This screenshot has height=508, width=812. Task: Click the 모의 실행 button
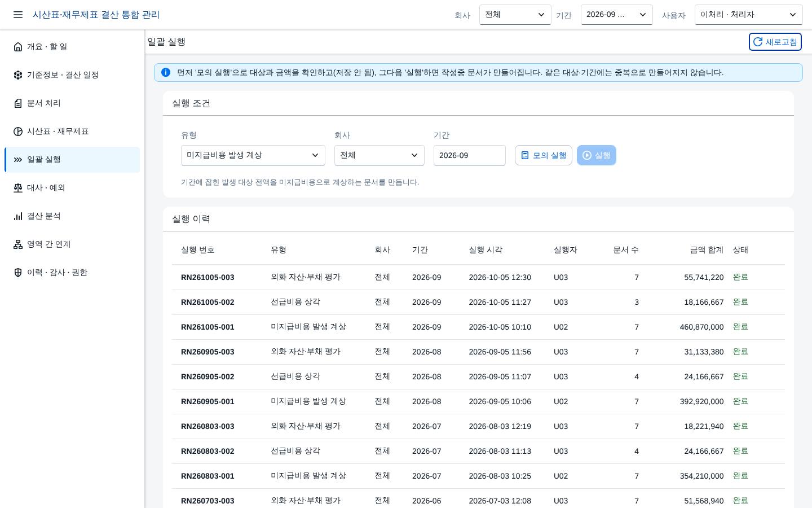(x=544, y=155)
